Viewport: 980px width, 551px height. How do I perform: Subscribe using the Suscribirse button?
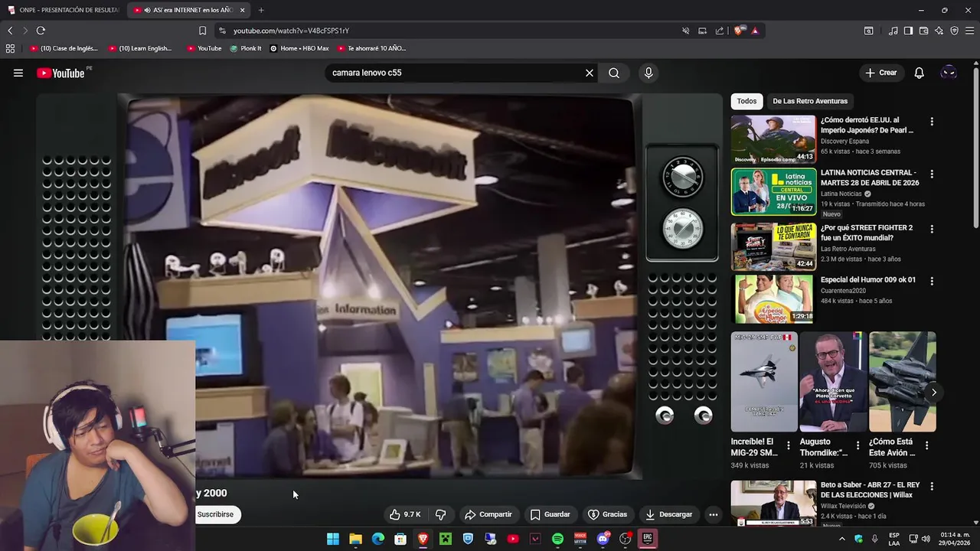pos(215,514)
